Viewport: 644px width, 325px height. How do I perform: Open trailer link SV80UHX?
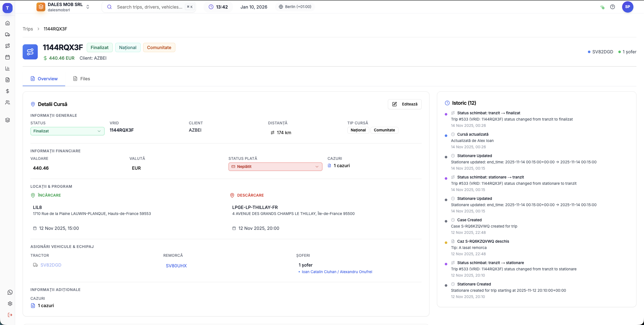pyautogui.click(x=176, y=266)
